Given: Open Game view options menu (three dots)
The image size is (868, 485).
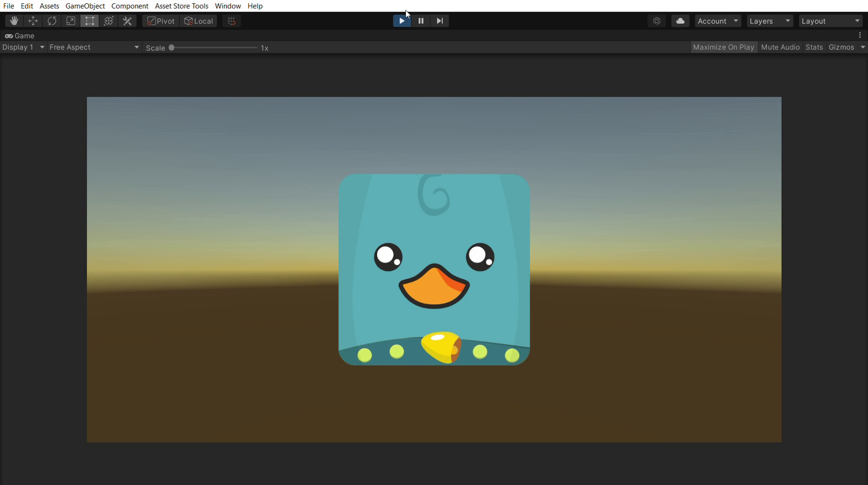Looking at the screenshot, I should (x=860, y=35).
